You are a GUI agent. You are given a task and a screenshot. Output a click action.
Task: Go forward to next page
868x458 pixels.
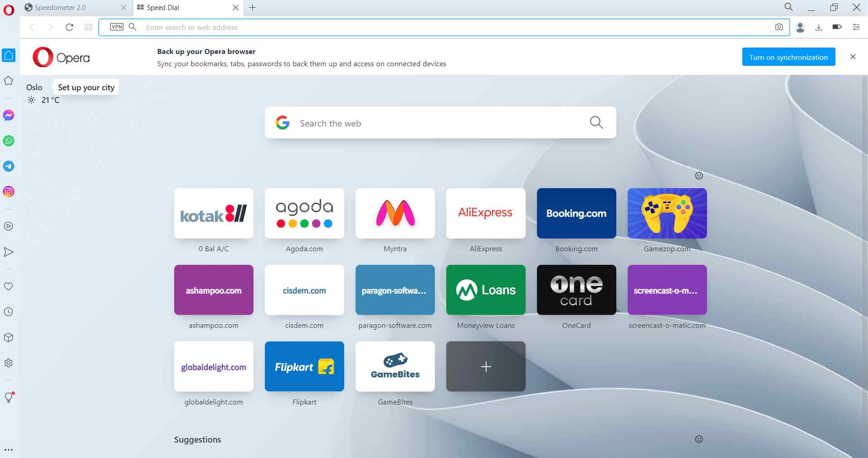[x=50, y=27]
